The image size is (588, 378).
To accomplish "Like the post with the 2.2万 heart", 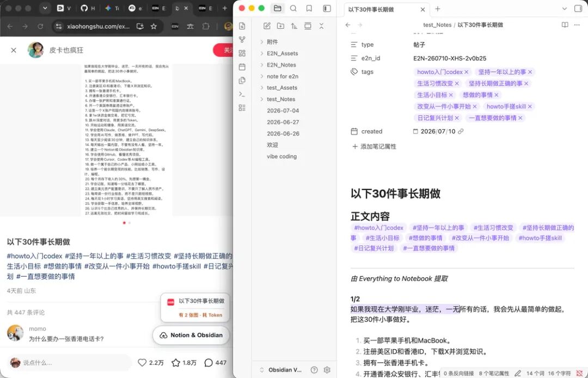I will (x=142, y=363).
